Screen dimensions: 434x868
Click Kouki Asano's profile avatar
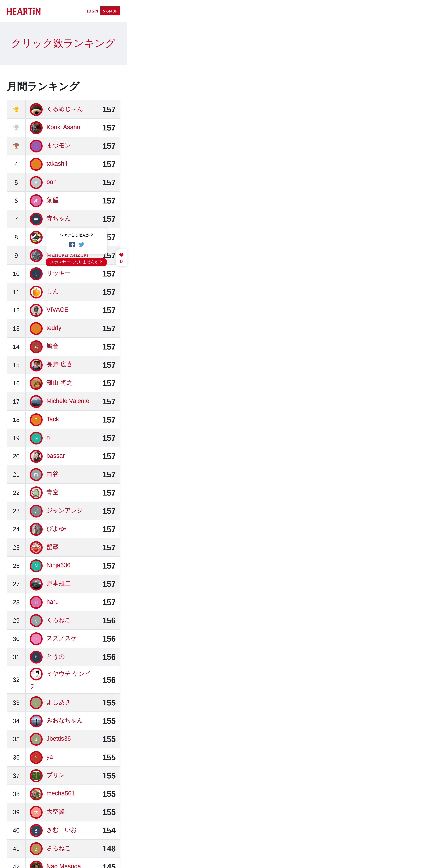pyautogui.click(x=36, y=128)
